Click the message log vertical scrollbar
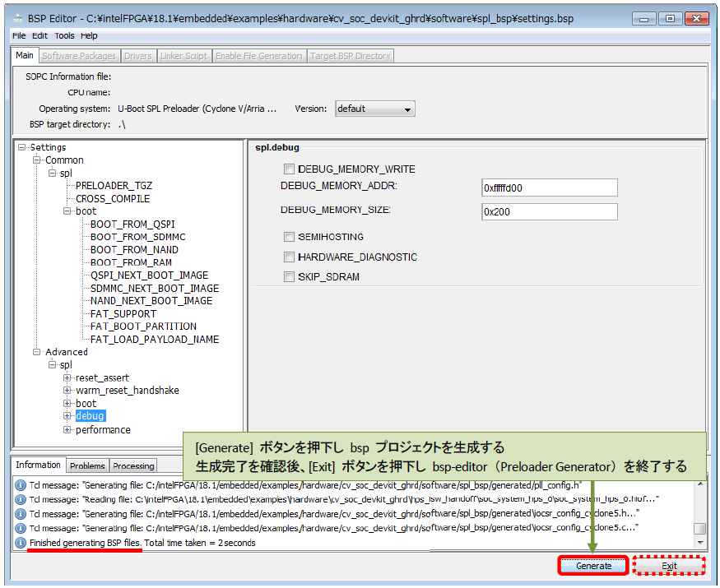Image resolution: width=720 pixels, height=588 pixels. (x=699, y=510)
